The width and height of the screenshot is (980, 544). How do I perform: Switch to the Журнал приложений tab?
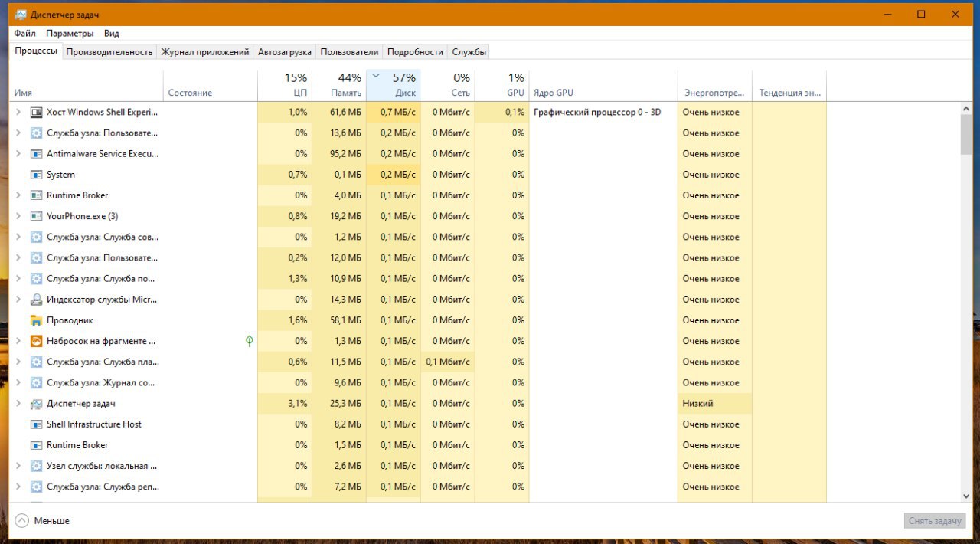tap(205, 52)
